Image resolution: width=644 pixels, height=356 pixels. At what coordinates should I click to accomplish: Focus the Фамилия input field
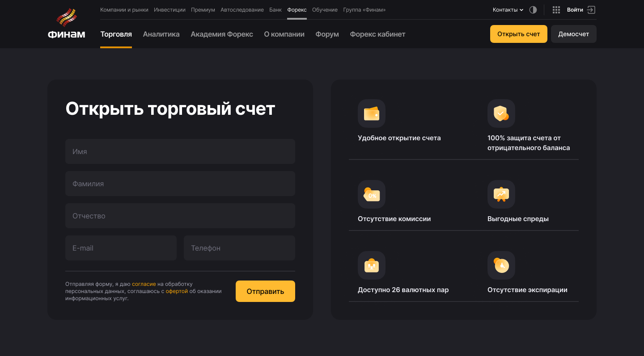pos(180,184)
